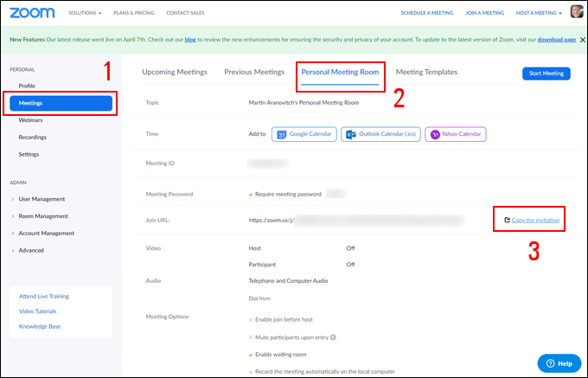Click the Start Meeting button

tap(546, 74)
